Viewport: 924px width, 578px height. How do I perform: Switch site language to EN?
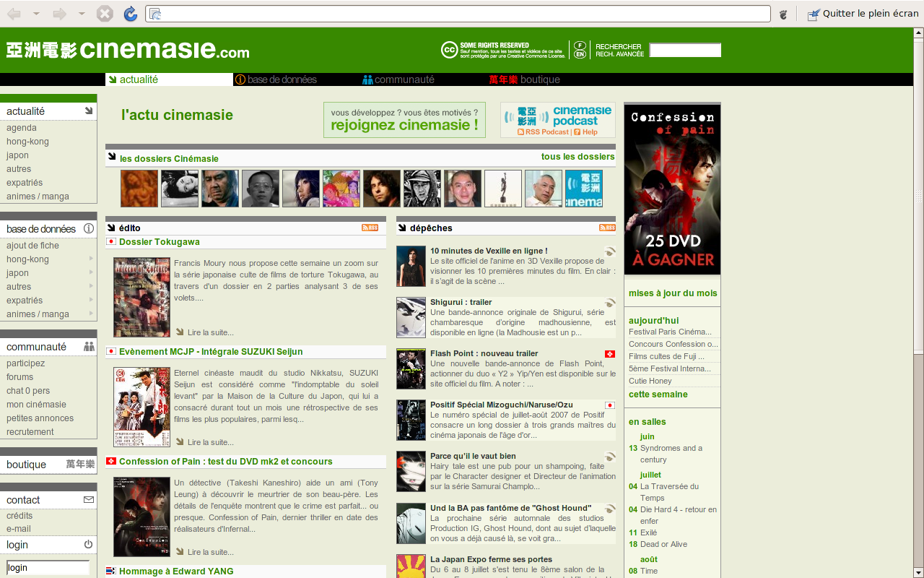pos(580,54)
